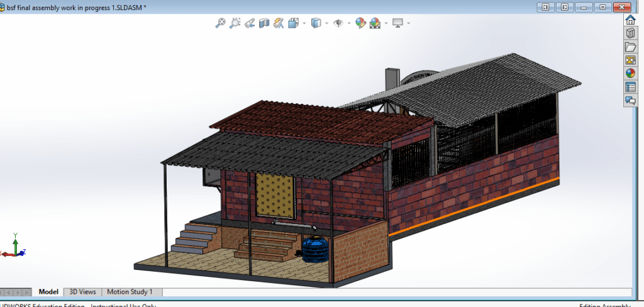
Task: Click Zoom to Fit in view toolbar
Action: pos(221,23)
